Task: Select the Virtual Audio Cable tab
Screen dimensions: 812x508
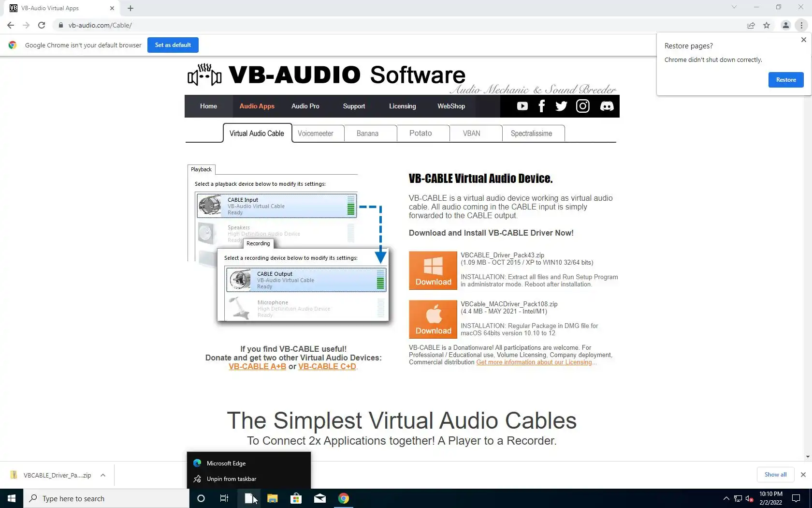Action: tap(257, 133)
